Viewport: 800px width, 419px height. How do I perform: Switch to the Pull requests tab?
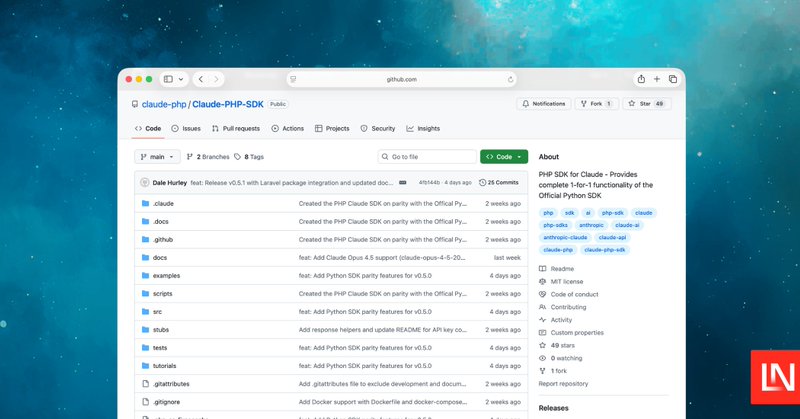pos(236,129)
